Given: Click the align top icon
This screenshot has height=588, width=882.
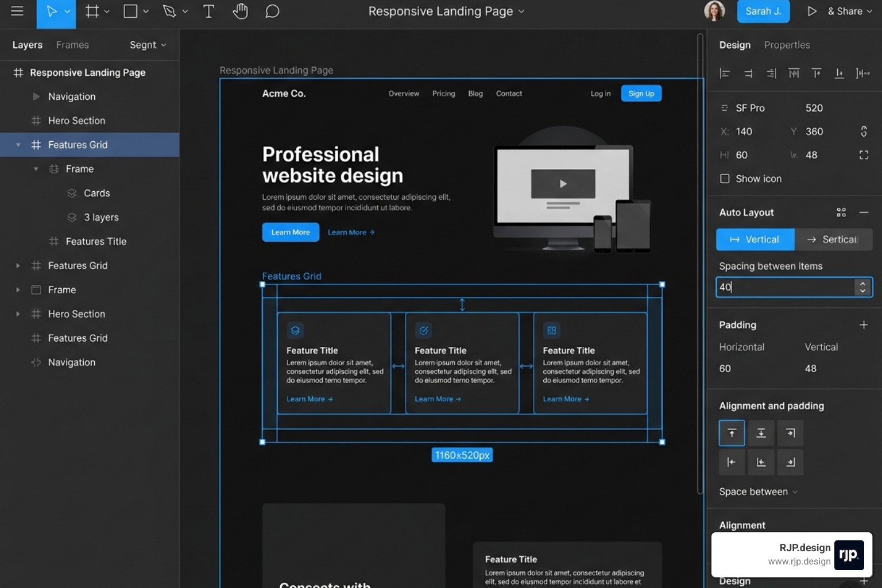Looking at the screenshot, I should tap(817, 73).
